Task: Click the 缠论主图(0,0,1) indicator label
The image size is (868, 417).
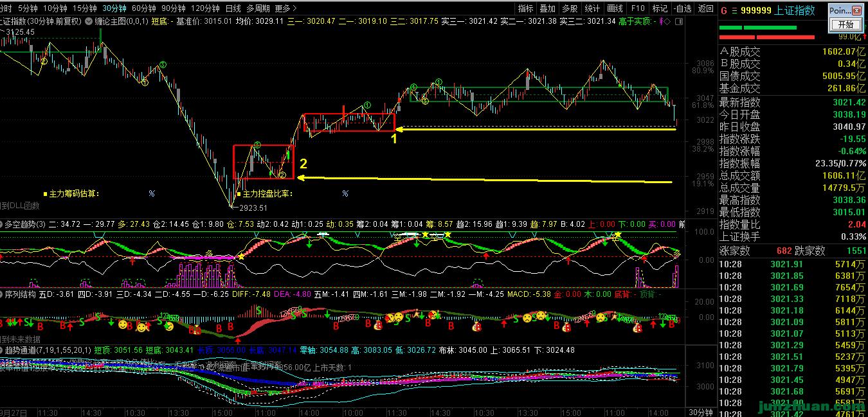Action: (x=121, y=21)
